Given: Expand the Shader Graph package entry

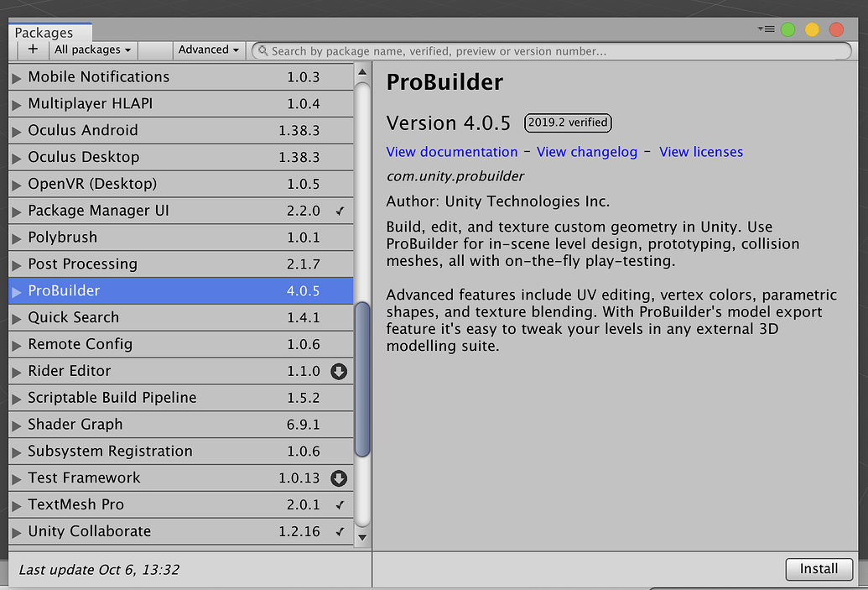Looking at the screenshot, I should tap(16, 425).
